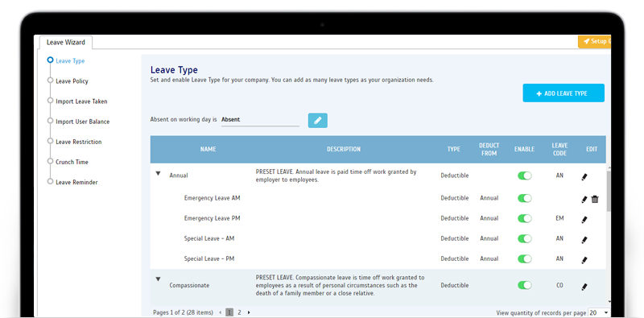
Task: Click the Special Leave – PM name cell
Action: pos(209,259)
